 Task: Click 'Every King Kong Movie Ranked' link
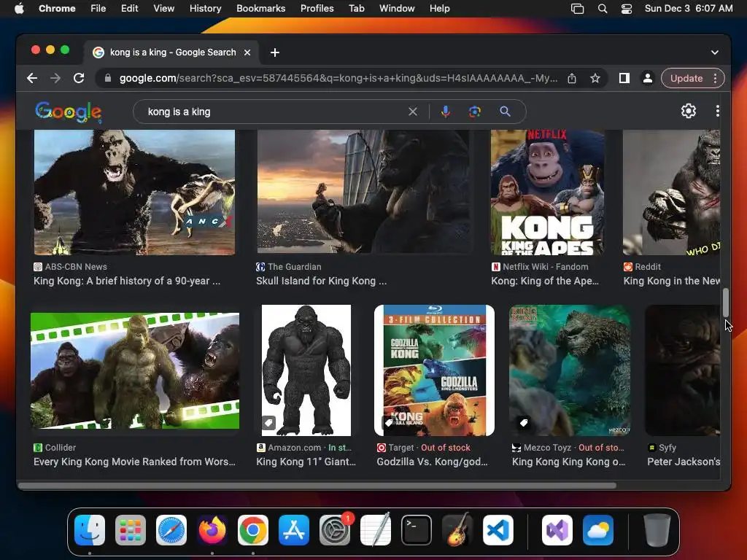click(x=134, y=462)
